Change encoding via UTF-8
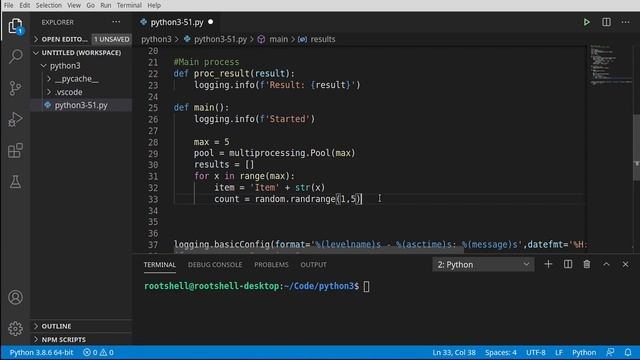 (x=536, y=352)
